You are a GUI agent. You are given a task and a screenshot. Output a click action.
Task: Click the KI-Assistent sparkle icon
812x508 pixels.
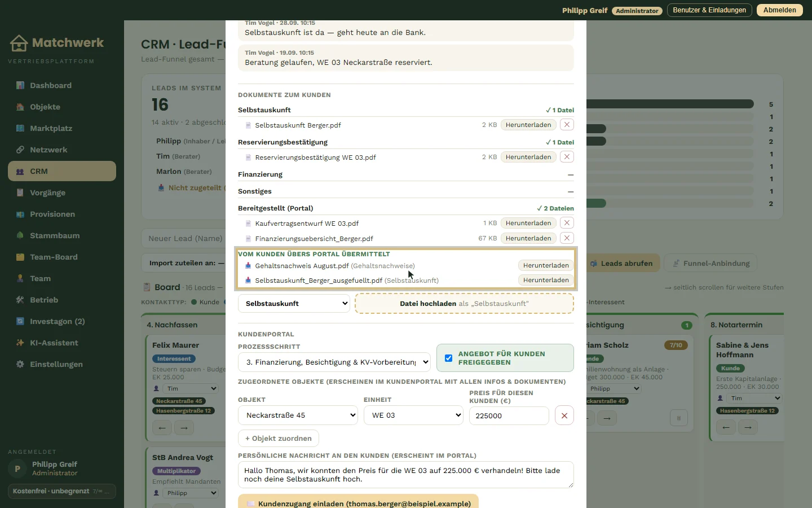(x=20, y=343)
